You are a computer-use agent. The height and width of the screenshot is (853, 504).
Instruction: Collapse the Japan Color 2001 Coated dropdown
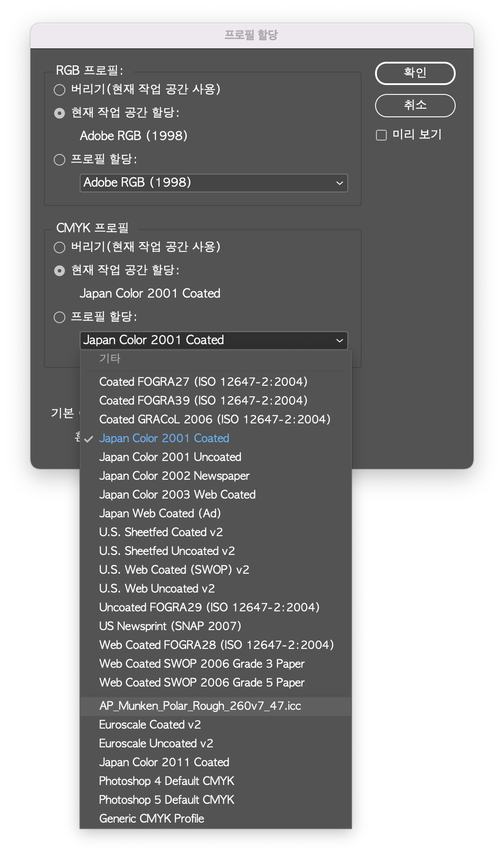tap(214, 341)
